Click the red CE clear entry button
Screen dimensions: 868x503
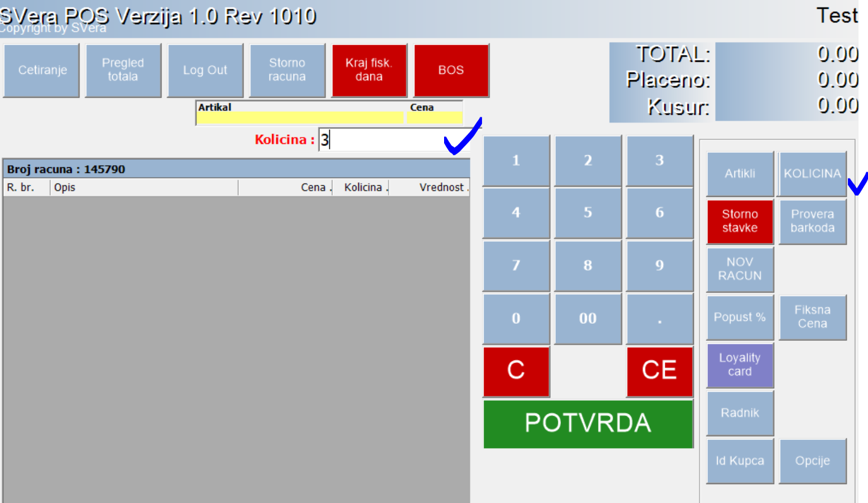pyautogui.click(x=659, y=371)
